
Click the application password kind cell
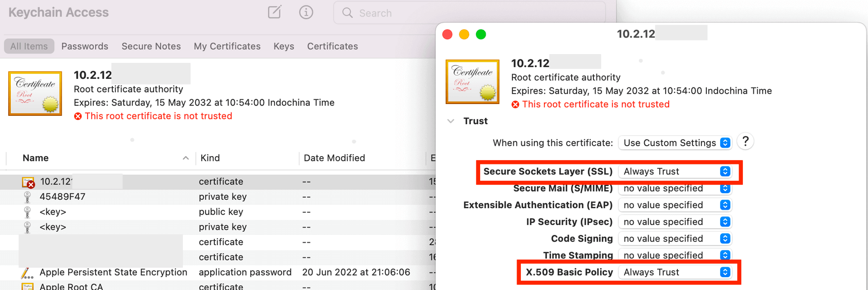245,272
